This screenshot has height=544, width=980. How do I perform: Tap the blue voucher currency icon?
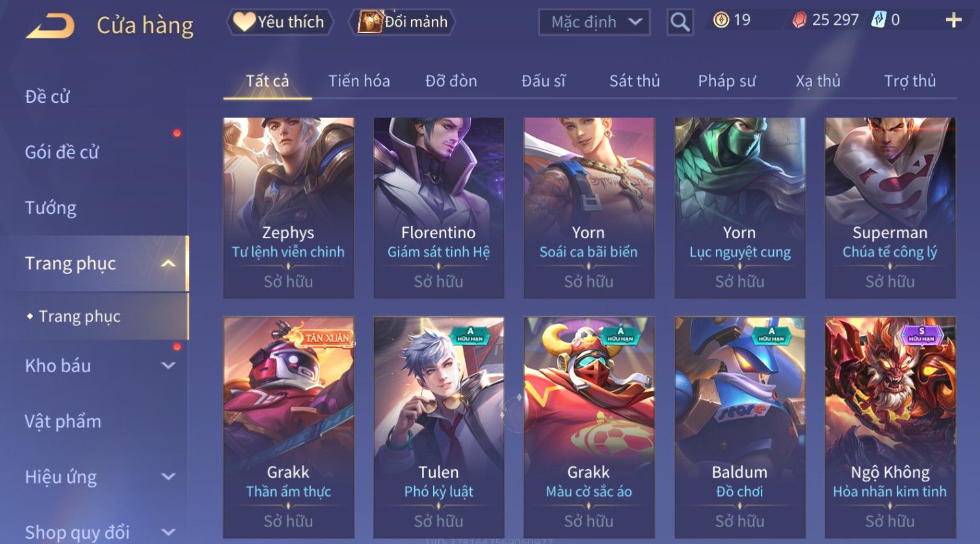click(879, 20)
